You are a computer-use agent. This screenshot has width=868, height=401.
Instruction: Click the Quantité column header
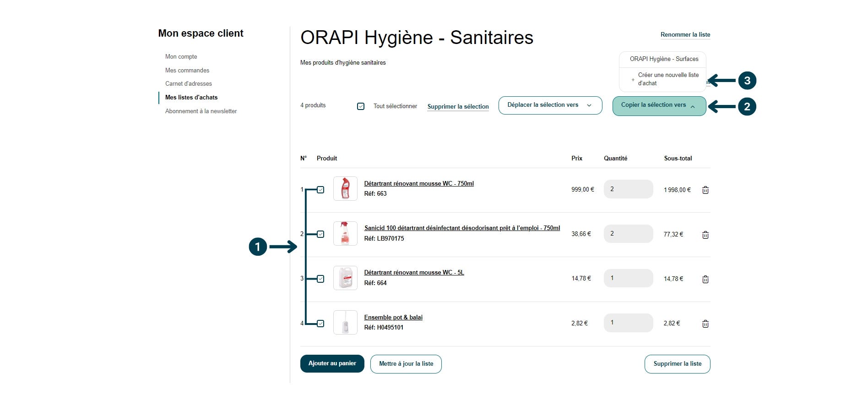tap(616, 159)
